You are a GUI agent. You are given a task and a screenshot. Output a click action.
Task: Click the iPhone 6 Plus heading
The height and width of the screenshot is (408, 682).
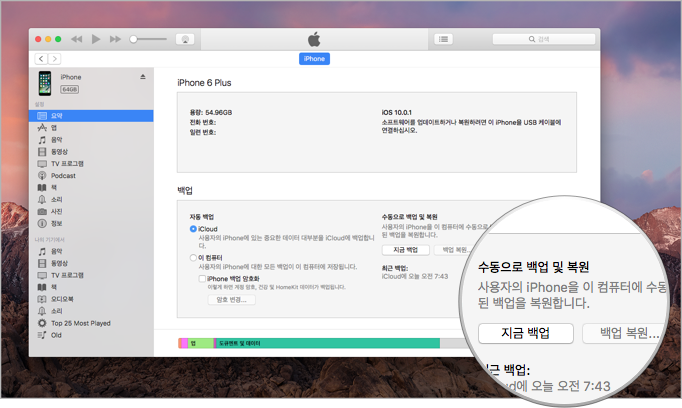coord(204,83)
